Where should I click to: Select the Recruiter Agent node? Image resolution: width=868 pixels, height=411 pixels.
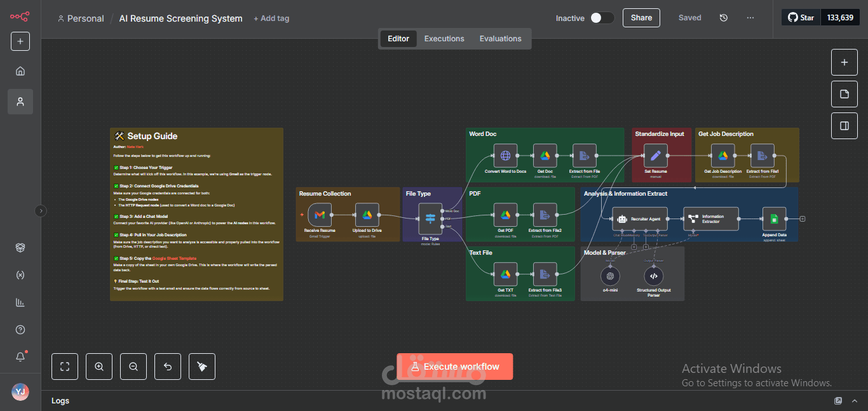click(640, 219)
